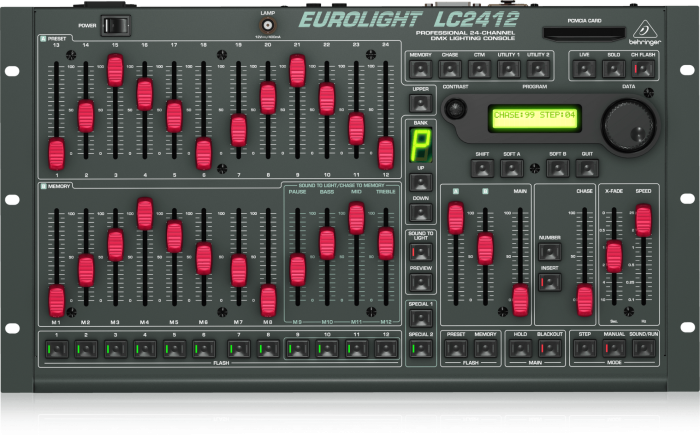This screenshot has height=446, width=700.
Task: Push channel FLASH button 6
Action: click(204, 349)
